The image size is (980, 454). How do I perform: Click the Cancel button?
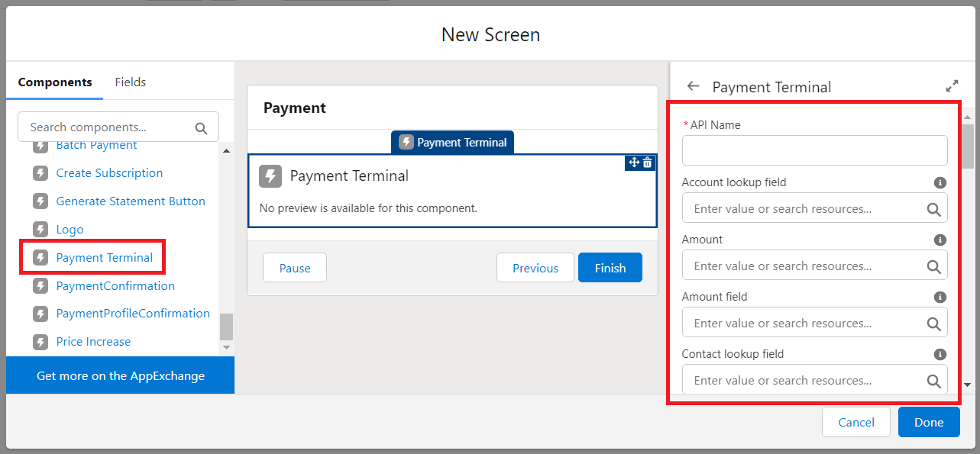[x=855, y=422]
